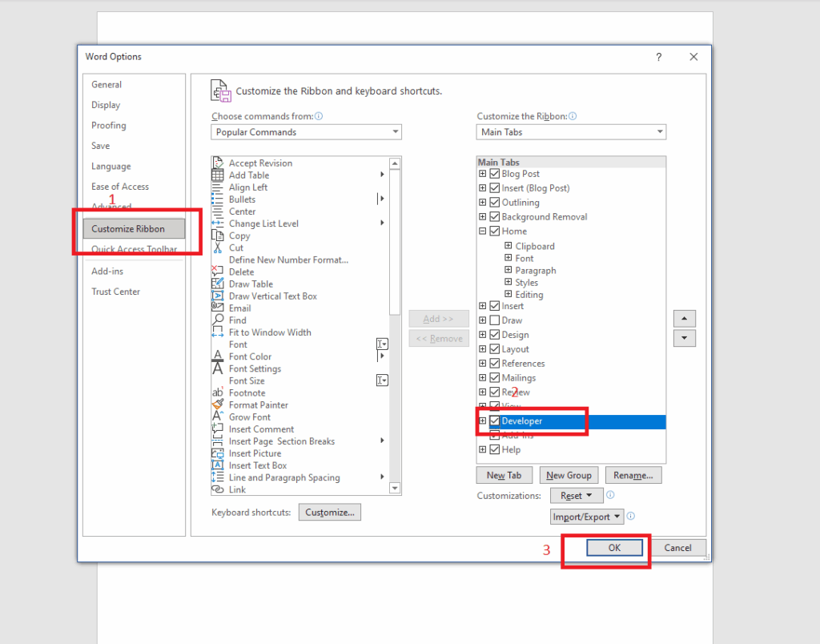Select the Customize Ribbon category
The image size is (820, 644).
tap(134, 228)
